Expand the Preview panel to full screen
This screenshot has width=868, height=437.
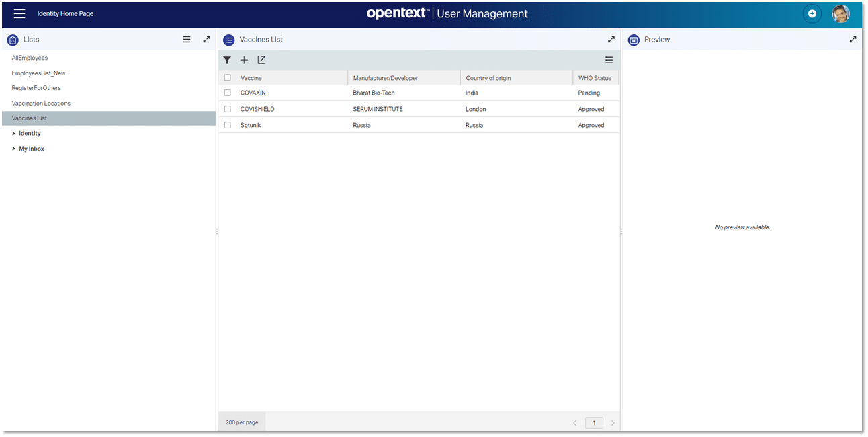853,39
